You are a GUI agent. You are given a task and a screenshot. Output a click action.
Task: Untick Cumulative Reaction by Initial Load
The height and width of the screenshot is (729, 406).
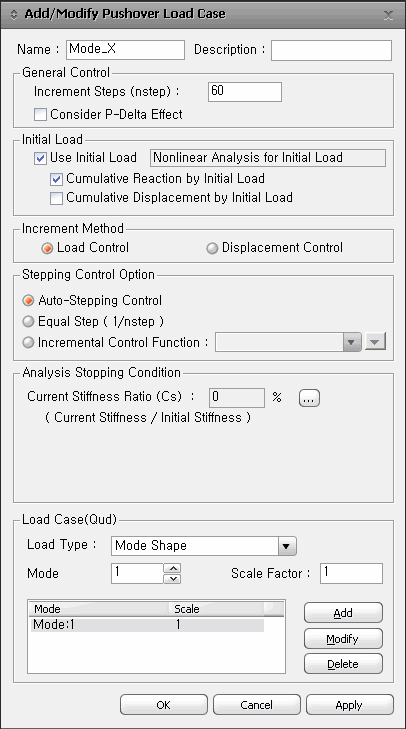57,179
